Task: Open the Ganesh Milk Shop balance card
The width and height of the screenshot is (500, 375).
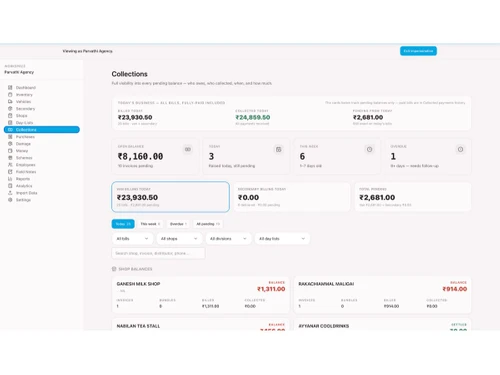Action: pyautogui.click(x=201, y=295)
